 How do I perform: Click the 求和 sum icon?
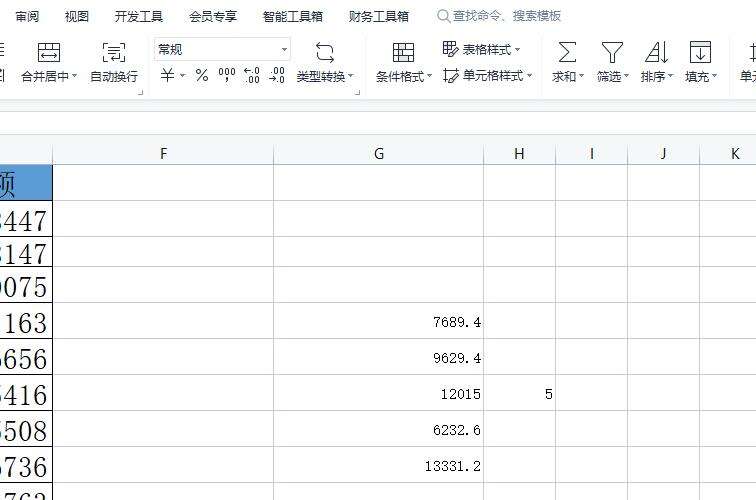pyautogui.click(x=567, y=52)
